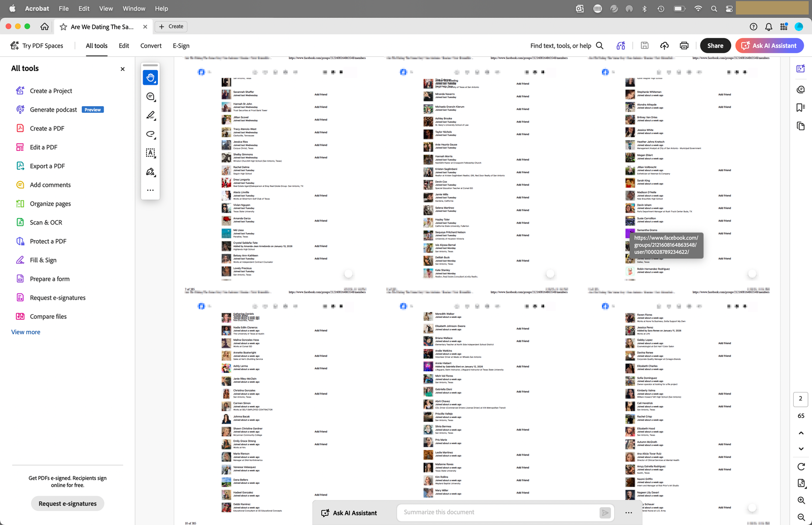
Task: Open more options beside AI Assistant bar
Action: click(628, 513)
